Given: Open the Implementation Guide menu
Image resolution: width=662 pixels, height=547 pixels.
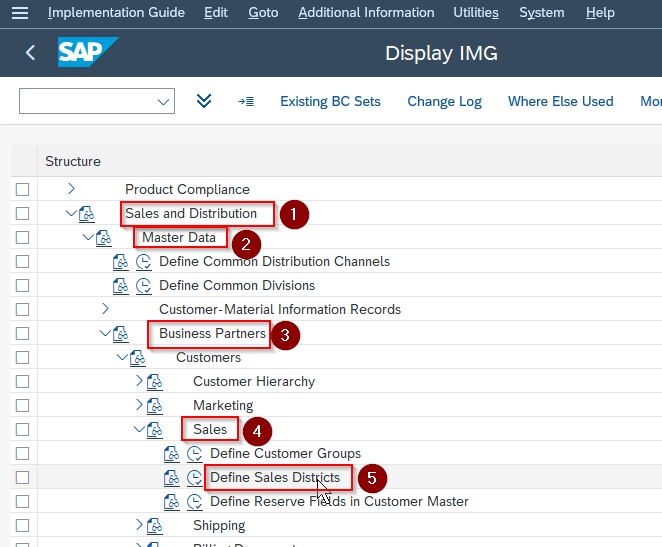Looking at the screenshot, I should (116, 13).
